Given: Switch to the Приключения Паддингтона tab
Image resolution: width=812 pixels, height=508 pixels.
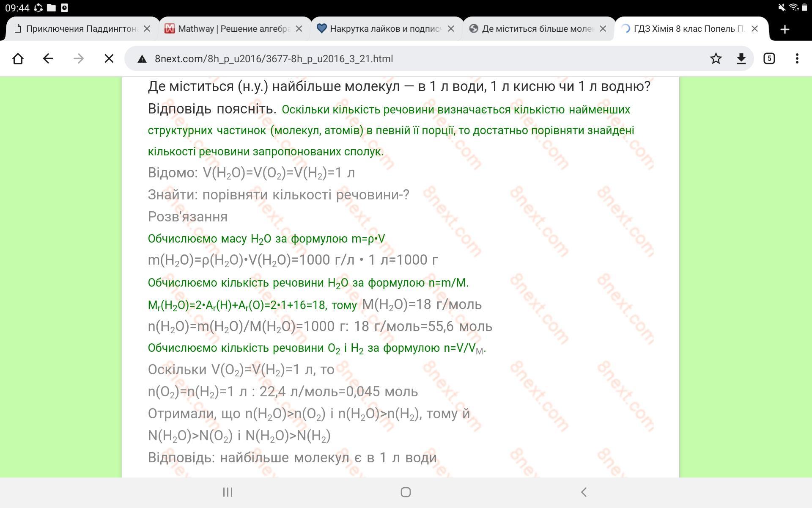Looking at the screenshot, I should coord(80,29).
